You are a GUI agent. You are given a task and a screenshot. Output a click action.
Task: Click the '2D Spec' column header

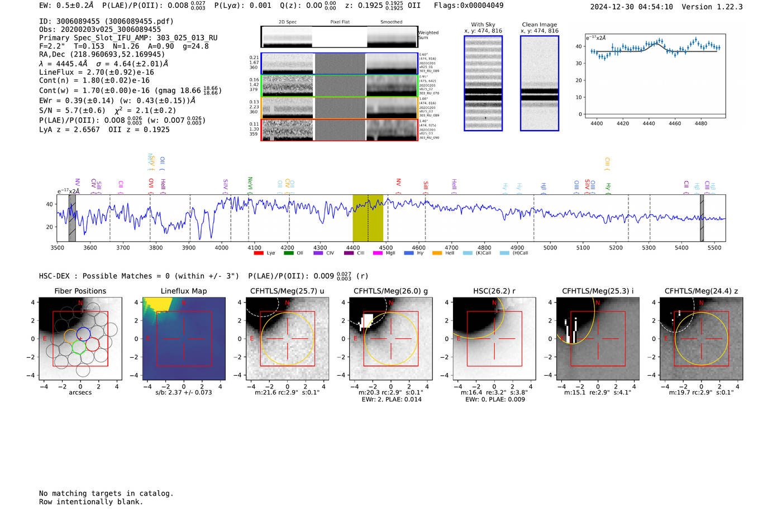click(288, 22)
